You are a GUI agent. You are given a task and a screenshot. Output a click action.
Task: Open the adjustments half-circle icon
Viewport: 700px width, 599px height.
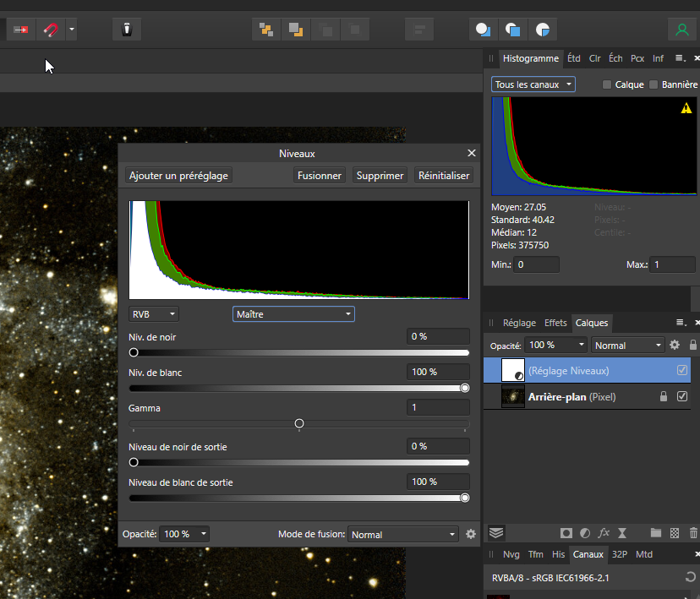point(585,533)
